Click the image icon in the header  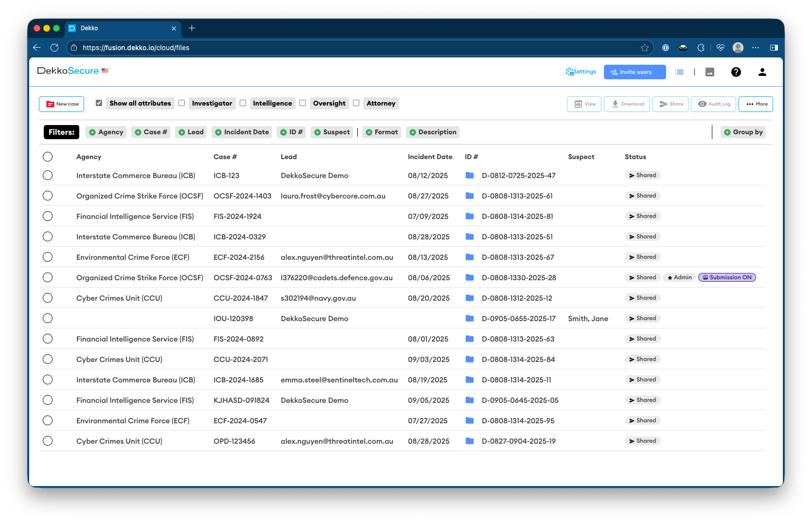[x=710, y=72]
